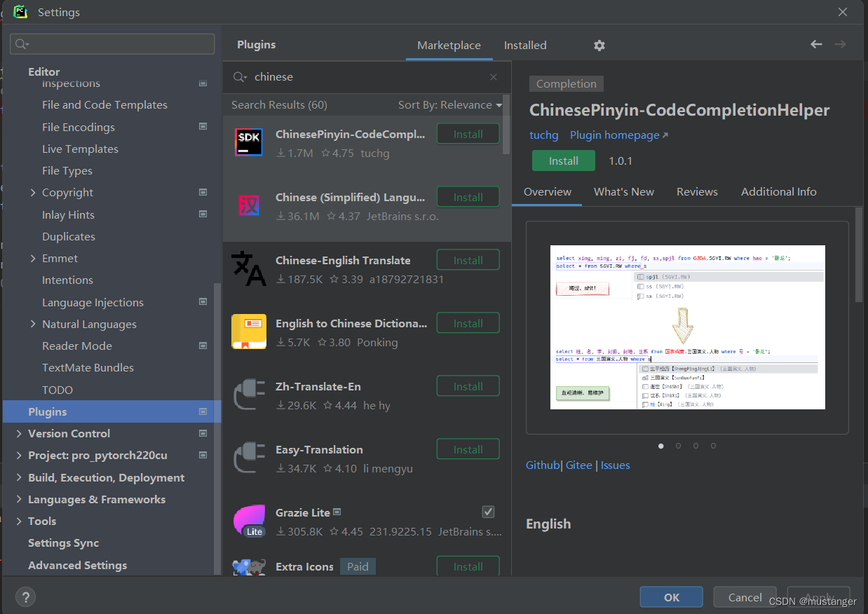Viewport: 868px width, 614px height.
Task: Expand the Project: pro_pytorch220cu section
Action: click(x=19, y=455)
